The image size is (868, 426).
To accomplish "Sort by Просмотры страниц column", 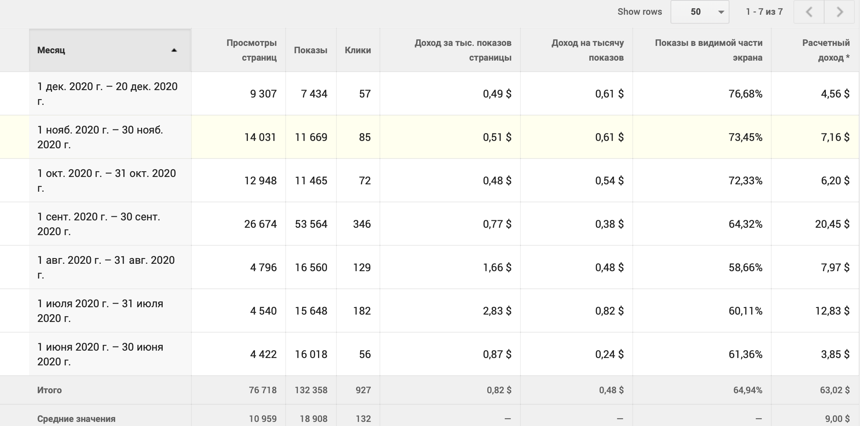I will tap(251, 50).
